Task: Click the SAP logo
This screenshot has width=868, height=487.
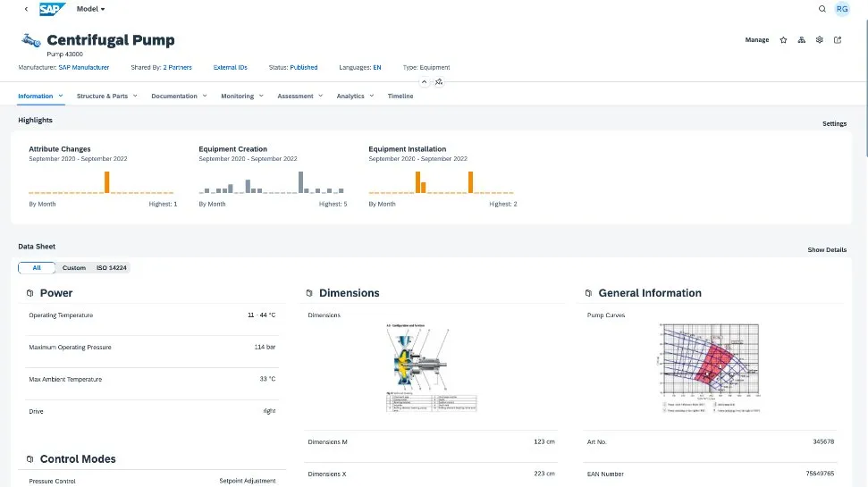Action: 53,9
